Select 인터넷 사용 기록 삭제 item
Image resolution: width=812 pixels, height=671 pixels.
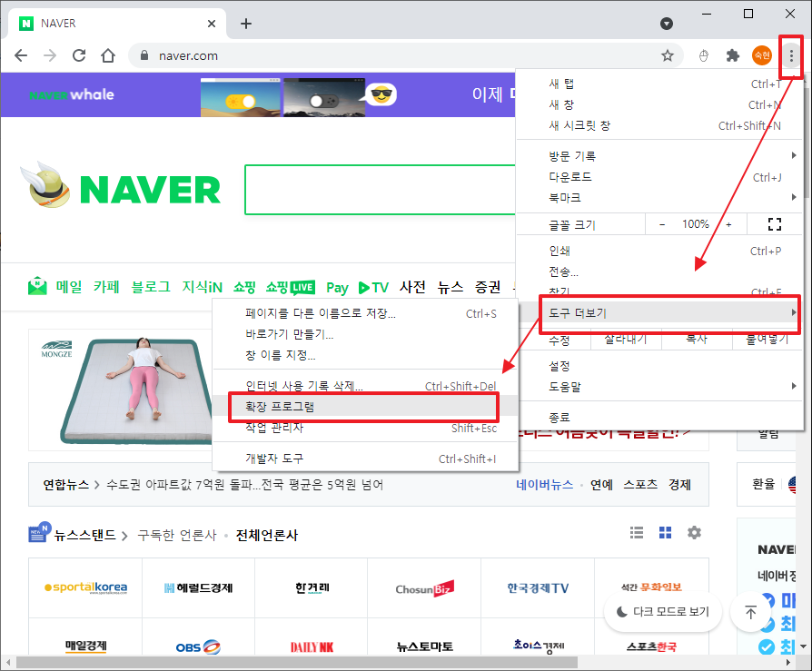pos(365,386)
